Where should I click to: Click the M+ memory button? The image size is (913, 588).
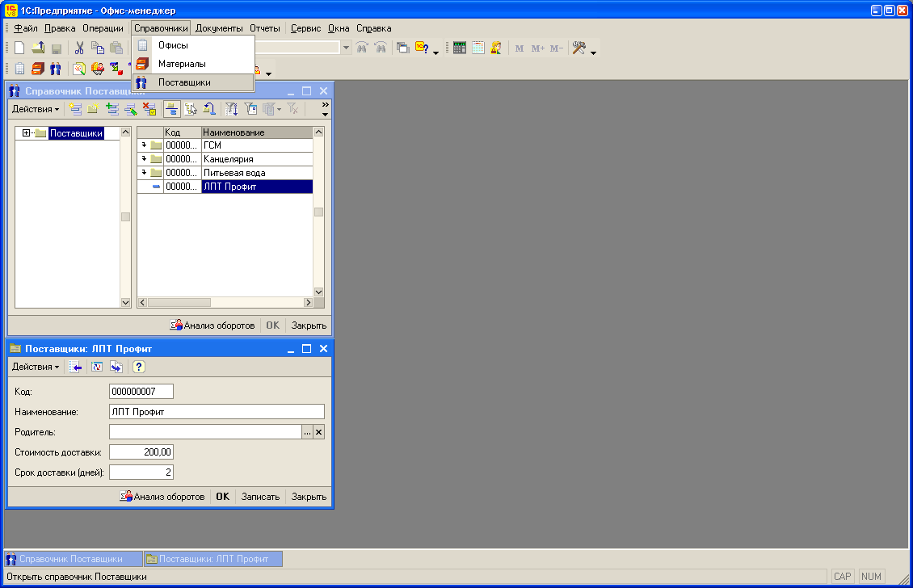point(538,48)
